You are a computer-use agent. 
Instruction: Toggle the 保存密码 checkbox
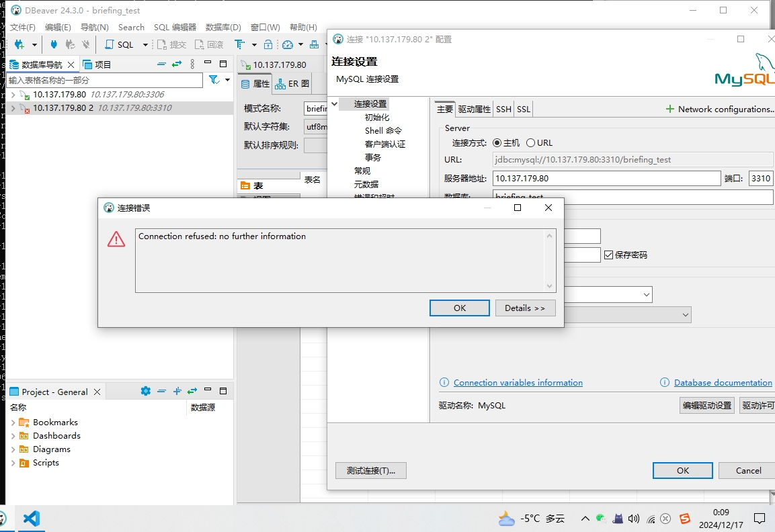point(609,255)
